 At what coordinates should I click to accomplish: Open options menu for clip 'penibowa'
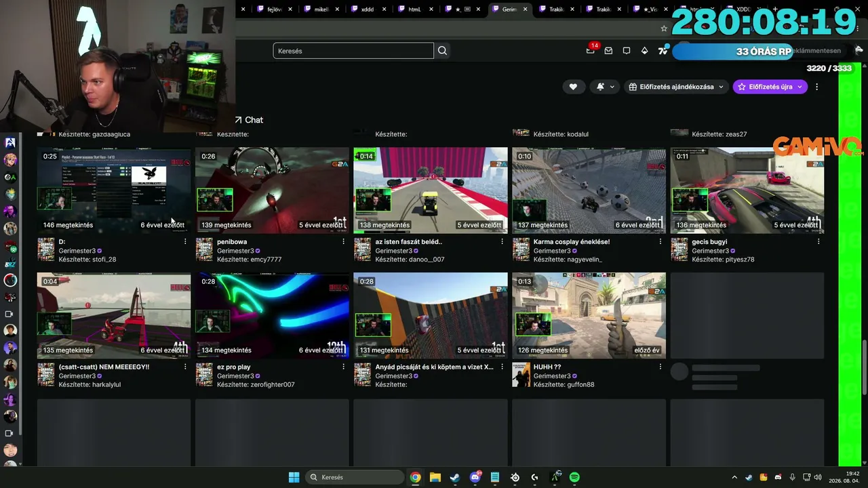[x=344, y=242]
